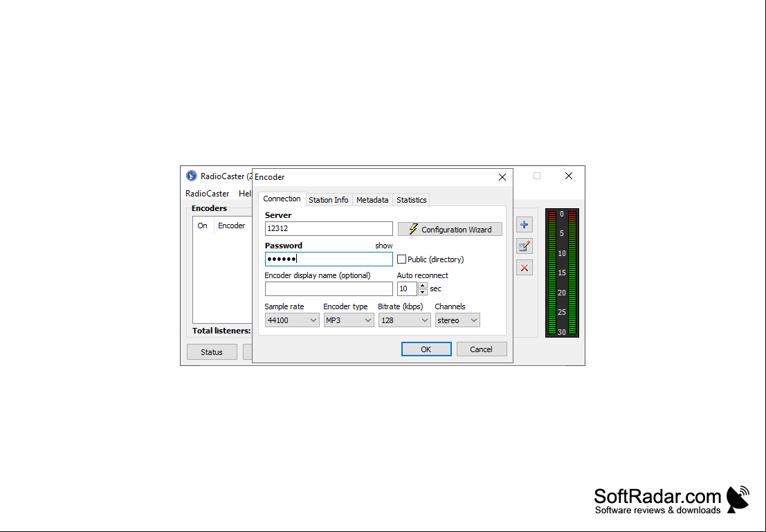The width and height of the screenshot is (766, 532).
Task: Click the Total listeners label
Action: coord(221,331)
